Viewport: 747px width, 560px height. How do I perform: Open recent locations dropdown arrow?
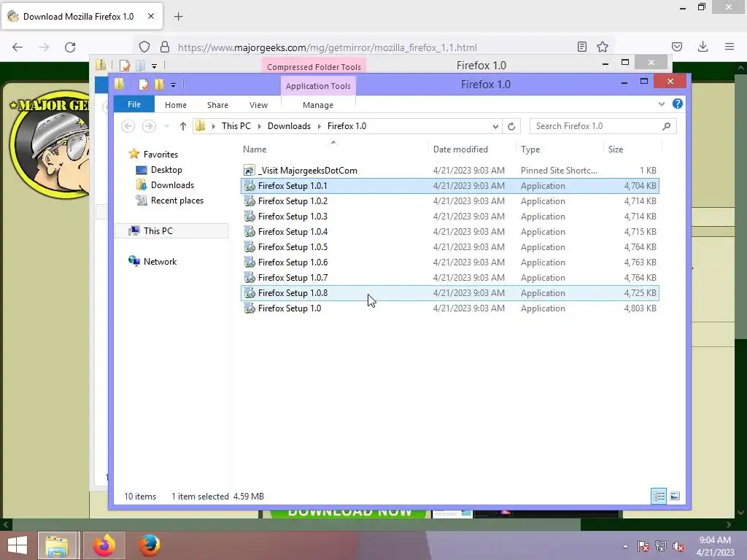click(166, 126)
